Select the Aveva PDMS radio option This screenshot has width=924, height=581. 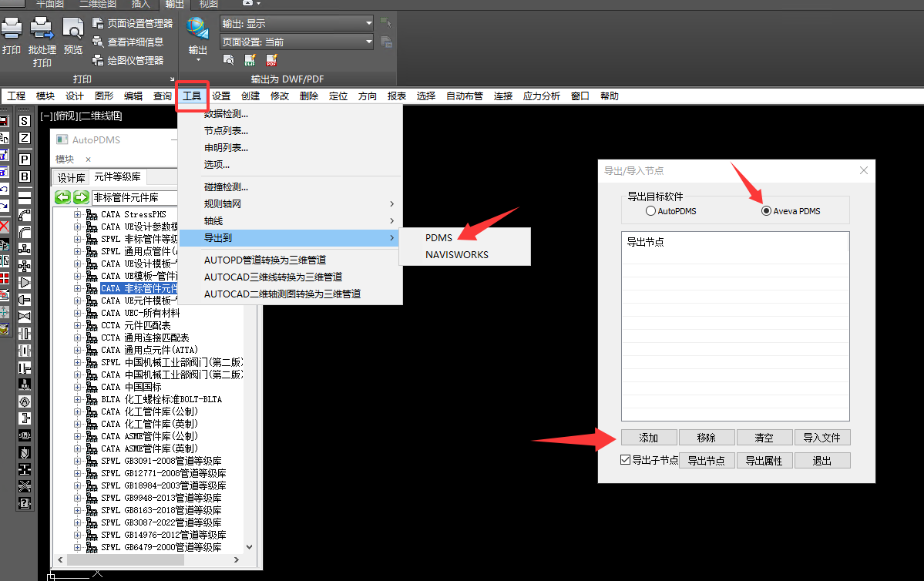pos(766,210)
